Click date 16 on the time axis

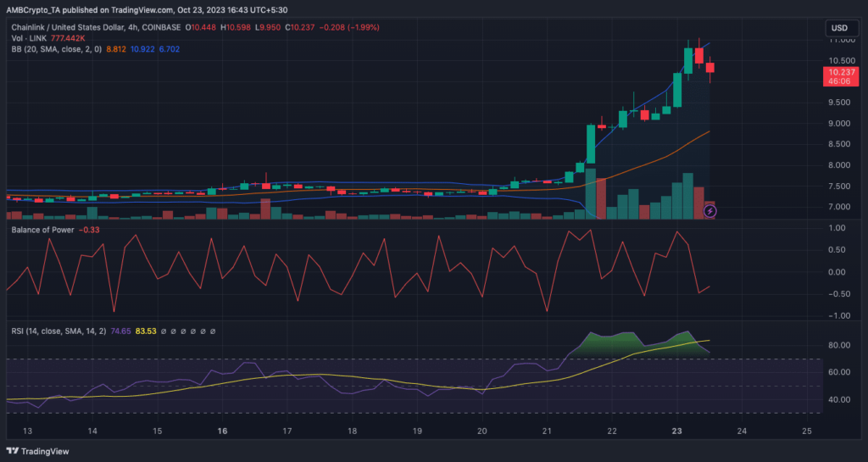coord(222,431)
